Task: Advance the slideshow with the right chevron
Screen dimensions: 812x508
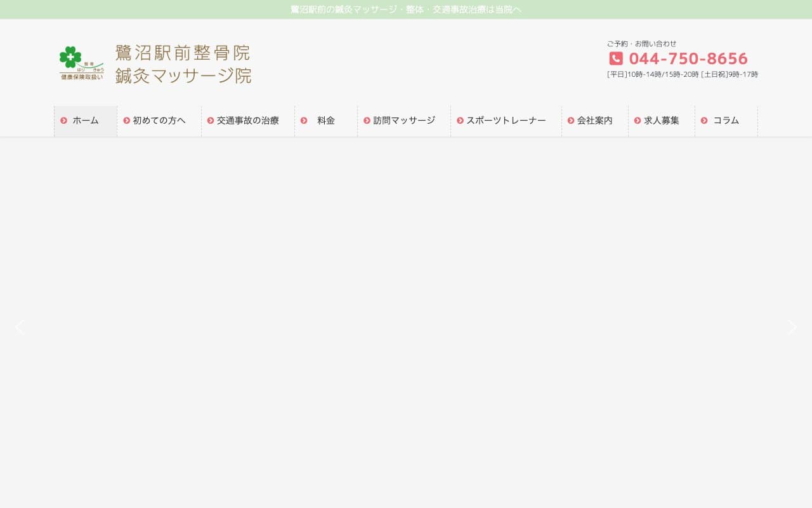Action: [792, 327]
